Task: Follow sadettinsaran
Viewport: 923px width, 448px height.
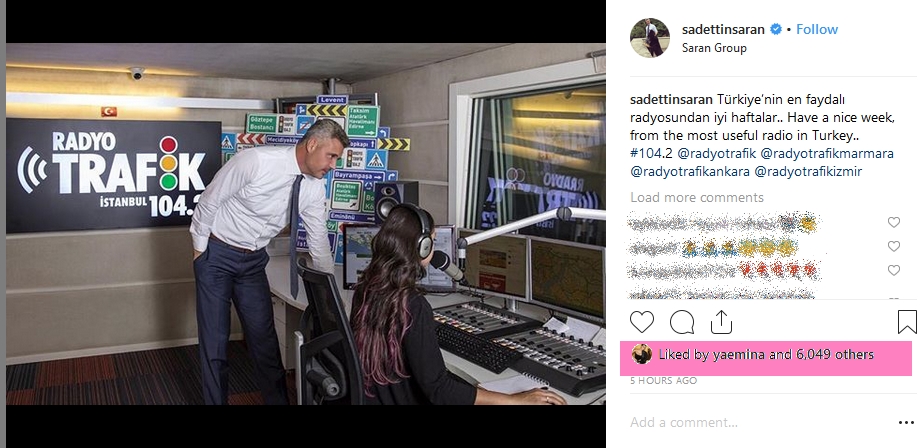Action: (817, 29)
